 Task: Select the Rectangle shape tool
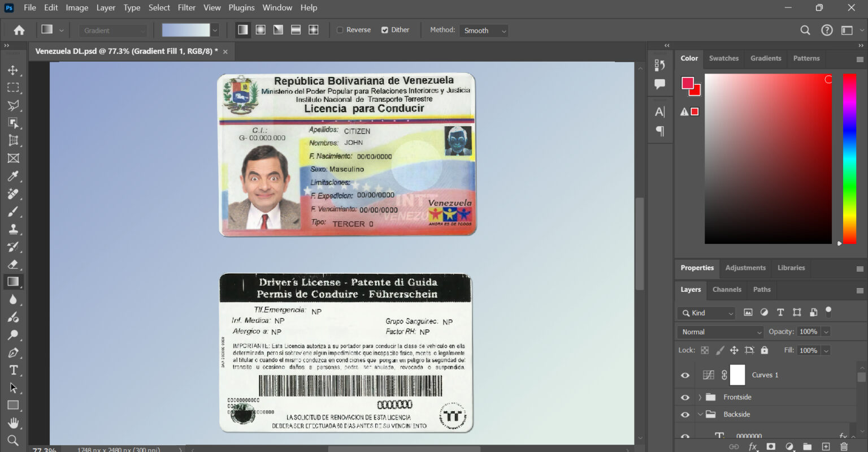pos(13,405)
